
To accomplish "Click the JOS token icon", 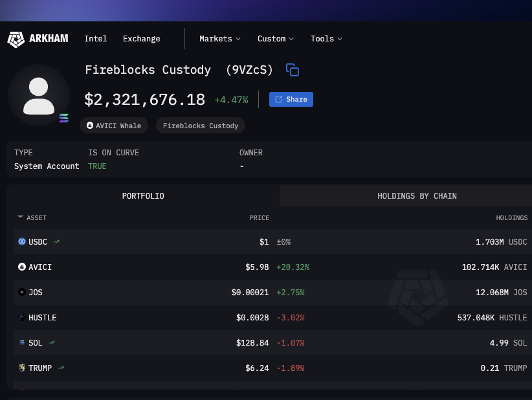I will click(x=22, y=292).
